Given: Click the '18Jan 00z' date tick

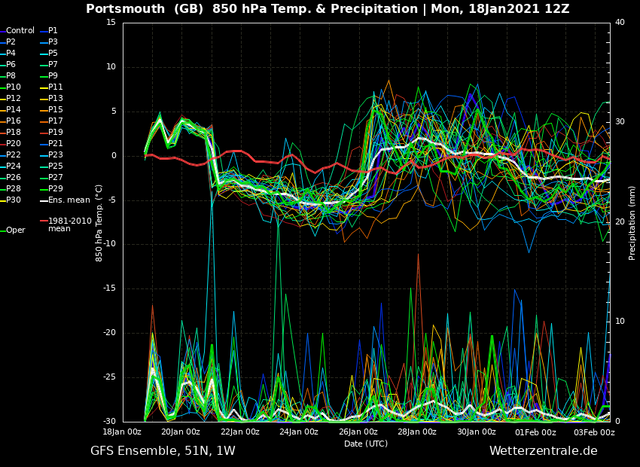Looking at the screenshot, I should pos(123,432).
